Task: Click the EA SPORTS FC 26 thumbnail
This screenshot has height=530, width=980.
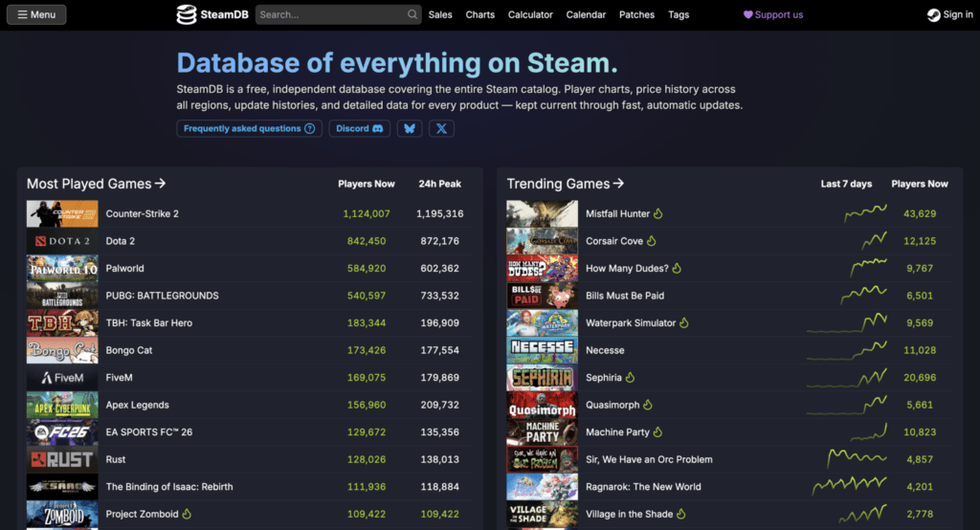Action: (x=62, y=431)
